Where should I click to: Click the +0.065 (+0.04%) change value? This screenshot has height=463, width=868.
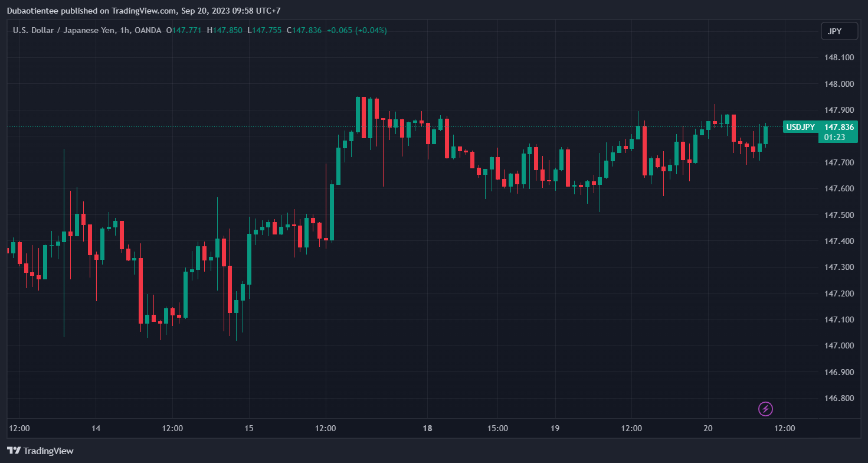tap(356, 30)
